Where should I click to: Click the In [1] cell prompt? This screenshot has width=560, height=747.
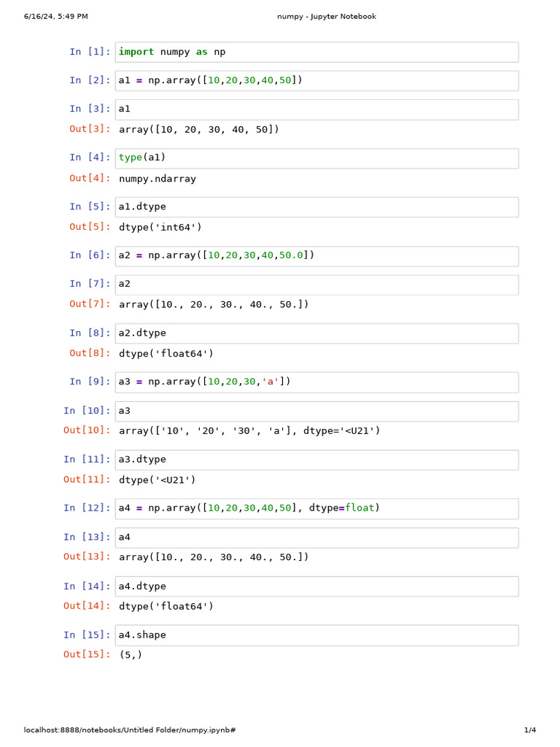click(90, 52)
